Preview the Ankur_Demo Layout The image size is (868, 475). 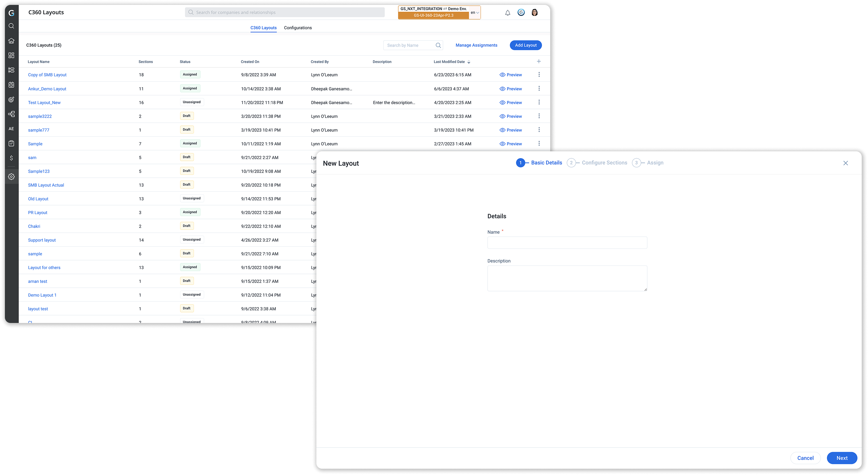point(511,89)
